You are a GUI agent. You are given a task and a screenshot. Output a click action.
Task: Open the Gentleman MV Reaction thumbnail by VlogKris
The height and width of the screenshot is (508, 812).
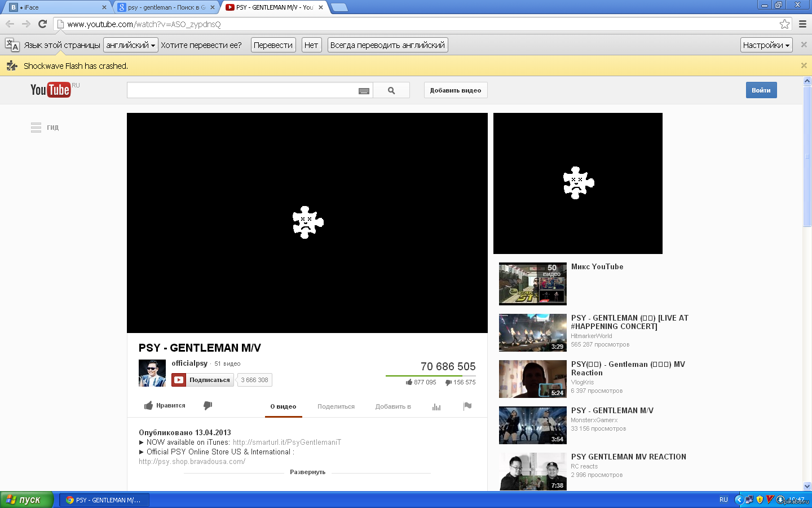coord(533,379)
